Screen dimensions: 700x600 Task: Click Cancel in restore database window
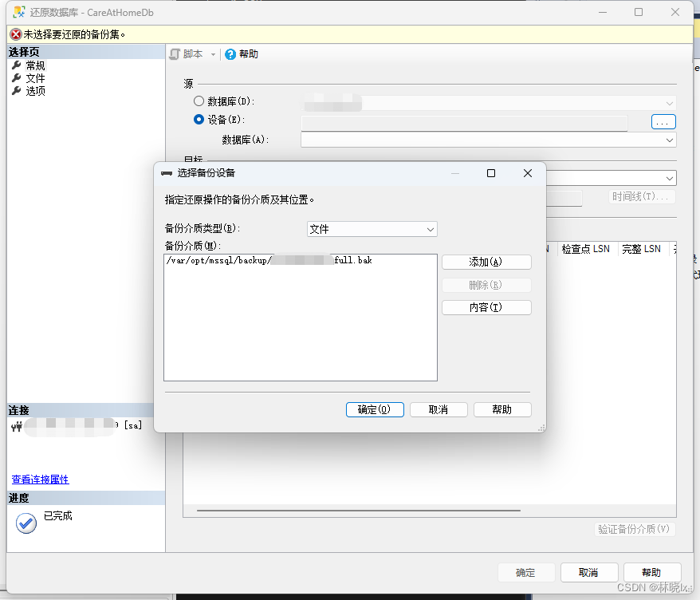[x=589, y=572]
